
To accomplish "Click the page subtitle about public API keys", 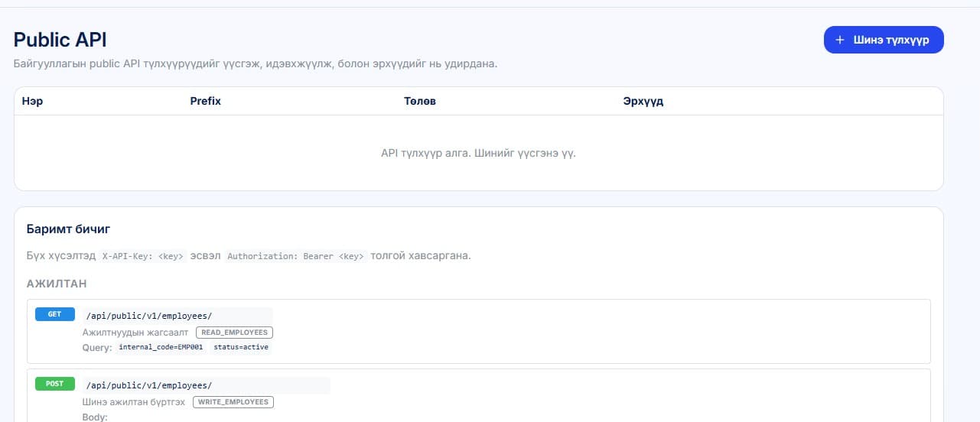I will point(256,63).
